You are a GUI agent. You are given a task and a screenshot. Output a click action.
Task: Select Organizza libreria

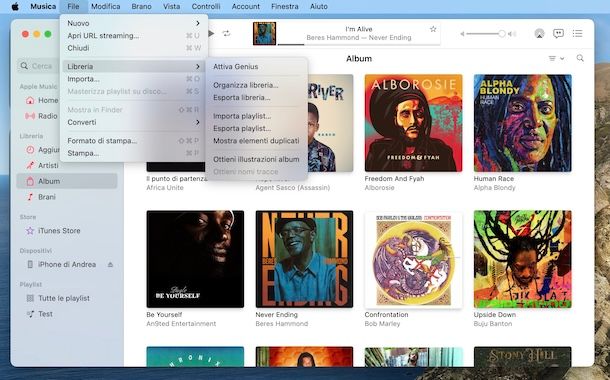point(256,85)
